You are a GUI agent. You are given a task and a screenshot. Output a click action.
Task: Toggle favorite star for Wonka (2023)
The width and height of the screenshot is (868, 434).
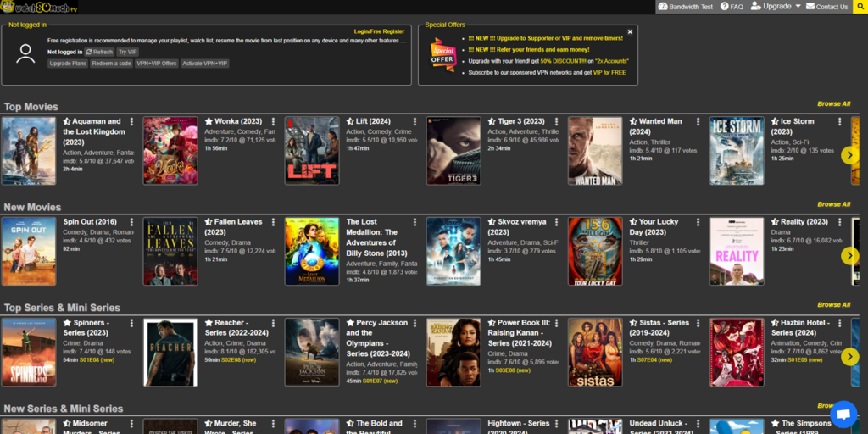click(209, 121)
